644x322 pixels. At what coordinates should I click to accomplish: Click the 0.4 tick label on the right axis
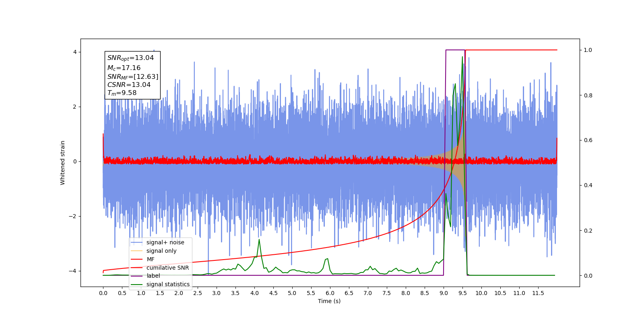pyautogui.click(x=588, y=185)
